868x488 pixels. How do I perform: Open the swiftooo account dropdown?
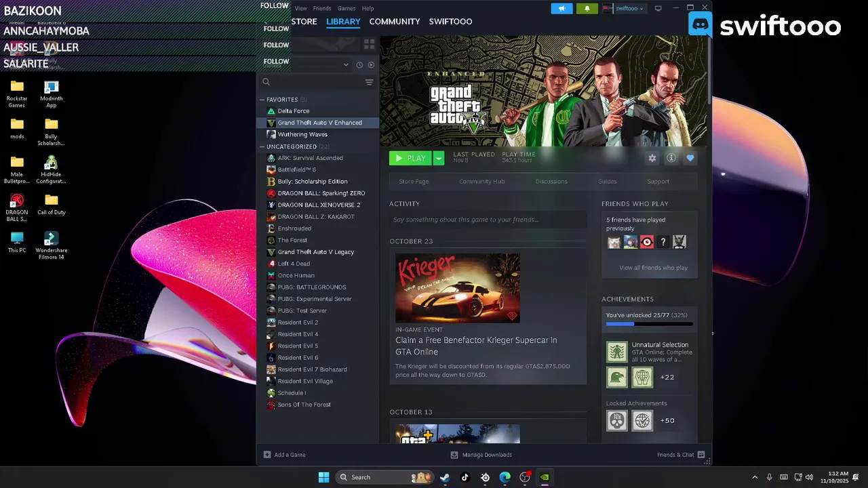coord(629,8)
